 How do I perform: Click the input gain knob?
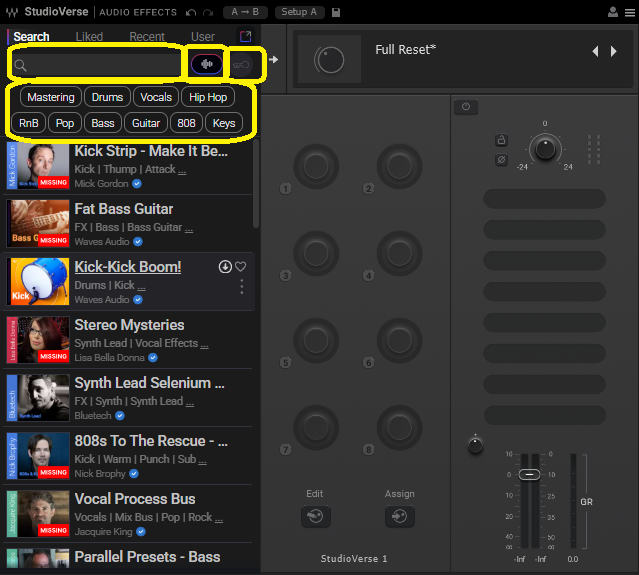point(545,149)
